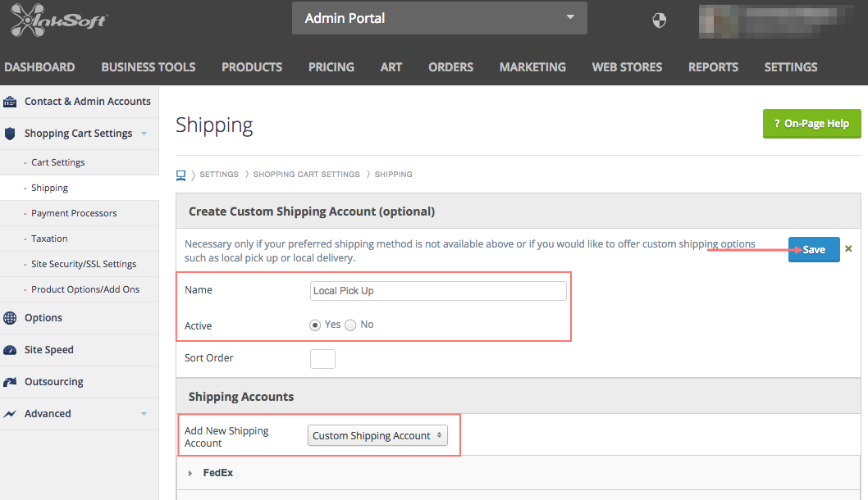Click the Outsourcing flag icon
The height and width of the screenshot is (500, 868).
10,381
